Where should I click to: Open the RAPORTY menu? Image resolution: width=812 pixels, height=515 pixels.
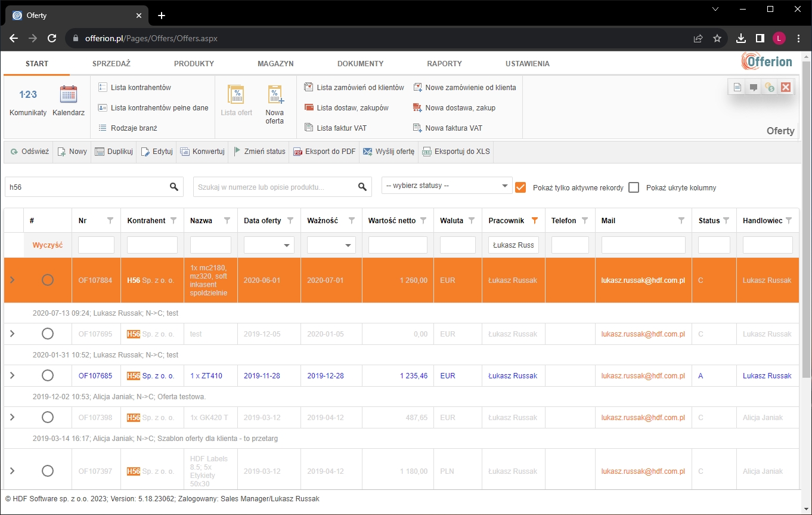point(444,63)
